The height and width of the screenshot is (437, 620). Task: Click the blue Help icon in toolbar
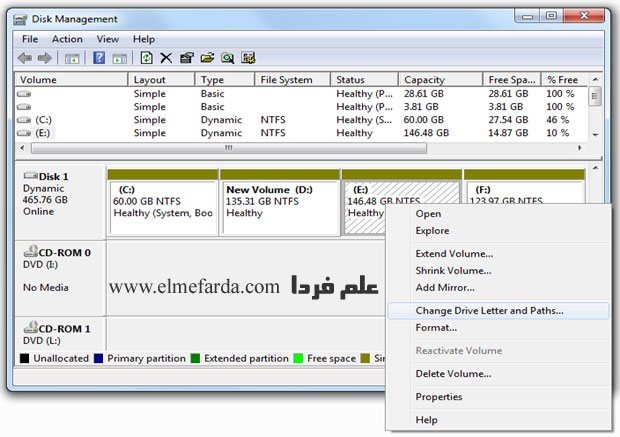pyautogui.click(x=99, y=58)
